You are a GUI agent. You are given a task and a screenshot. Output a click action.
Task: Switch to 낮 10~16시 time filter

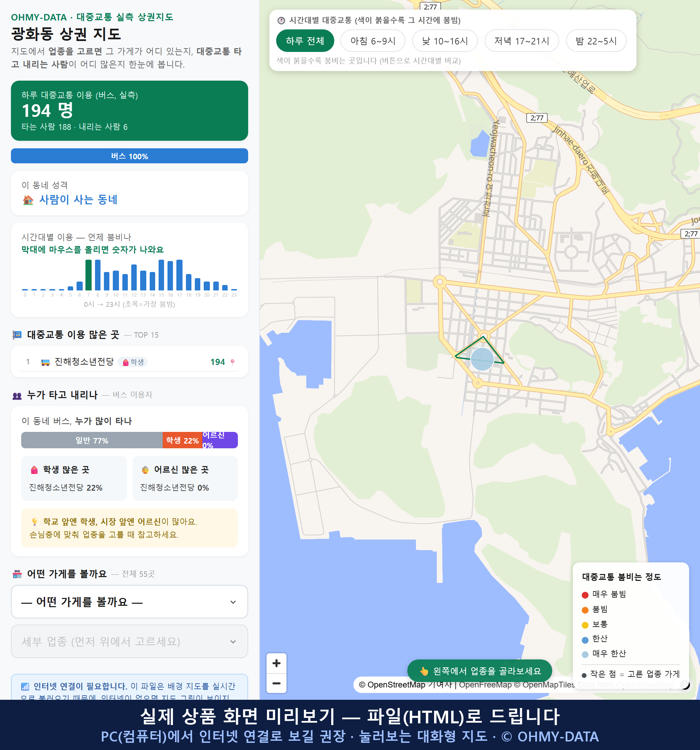coord(445,41)
